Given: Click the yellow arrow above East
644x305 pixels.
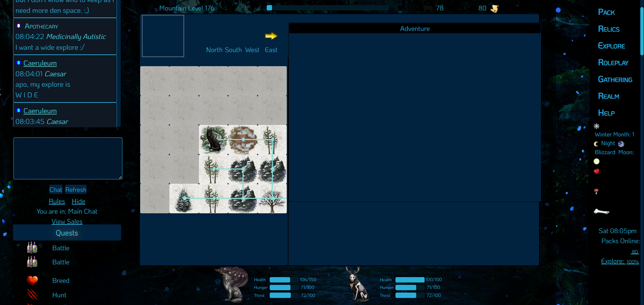Looking at the screenshot, I should pyautogui.click(x=271, y=36).
